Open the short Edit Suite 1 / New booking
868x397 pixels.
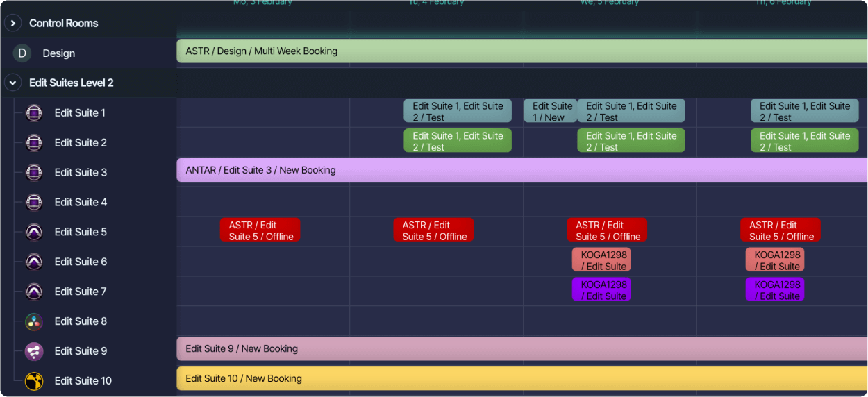pyautogui.click(x=550, y=111)
